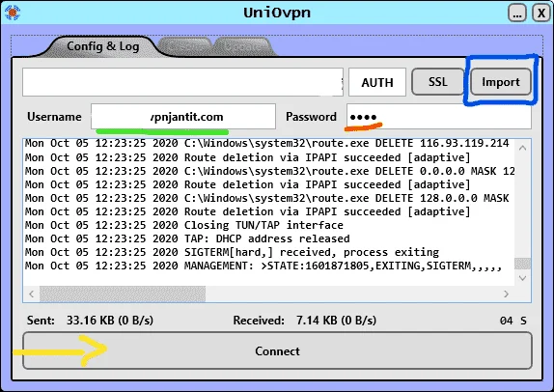
Task: Close the UniOvpn window with the X button
Action: click(541, 14)
